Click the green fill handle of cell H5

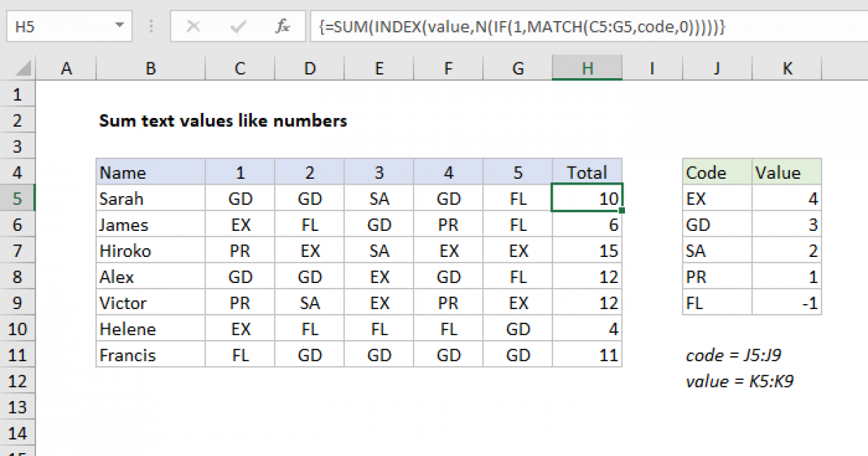click(x=621, y=208)
